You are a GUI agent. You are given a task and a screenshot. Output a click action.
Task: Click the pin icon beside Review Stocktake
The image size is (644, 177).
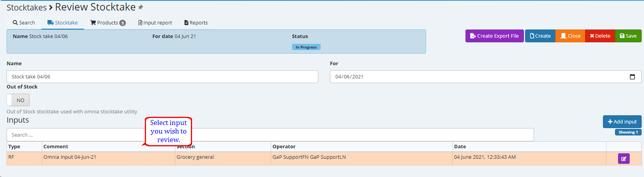click(x=141, y=7)
